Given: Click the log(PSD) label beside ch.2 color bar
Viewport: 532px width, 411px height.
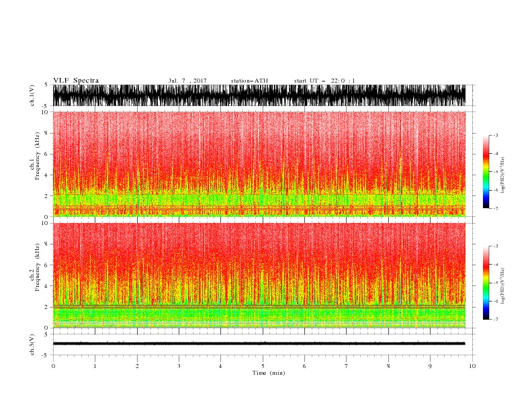Looking at the screenshot, I should [x=503, y=286].
